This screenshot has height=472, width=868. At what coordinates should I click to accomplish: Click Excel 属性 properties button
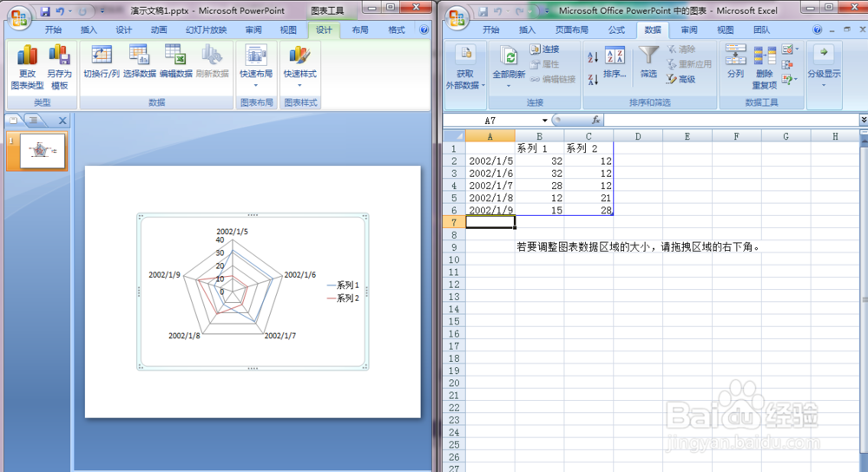coord(545,64)
